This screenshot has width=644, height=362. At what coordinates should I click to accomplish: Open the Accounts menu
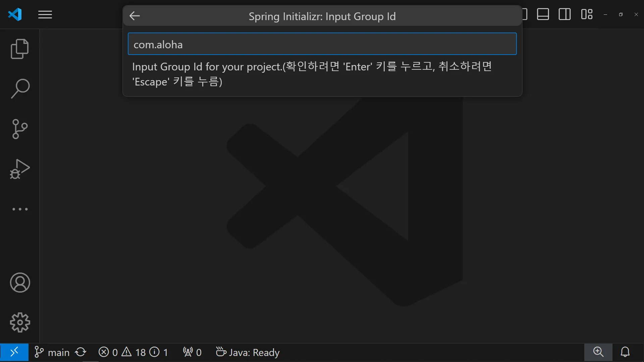[20, 283]
